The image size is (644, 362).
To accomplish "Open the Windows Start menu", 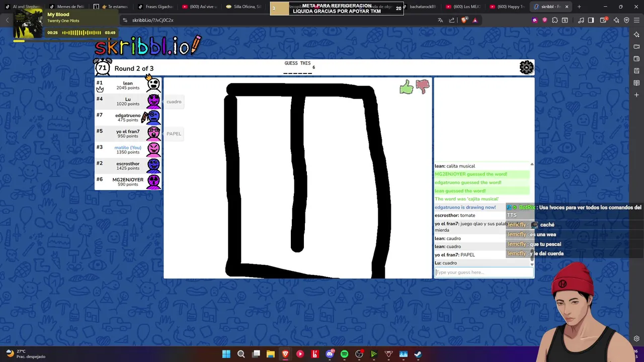I will pos(226,354).
